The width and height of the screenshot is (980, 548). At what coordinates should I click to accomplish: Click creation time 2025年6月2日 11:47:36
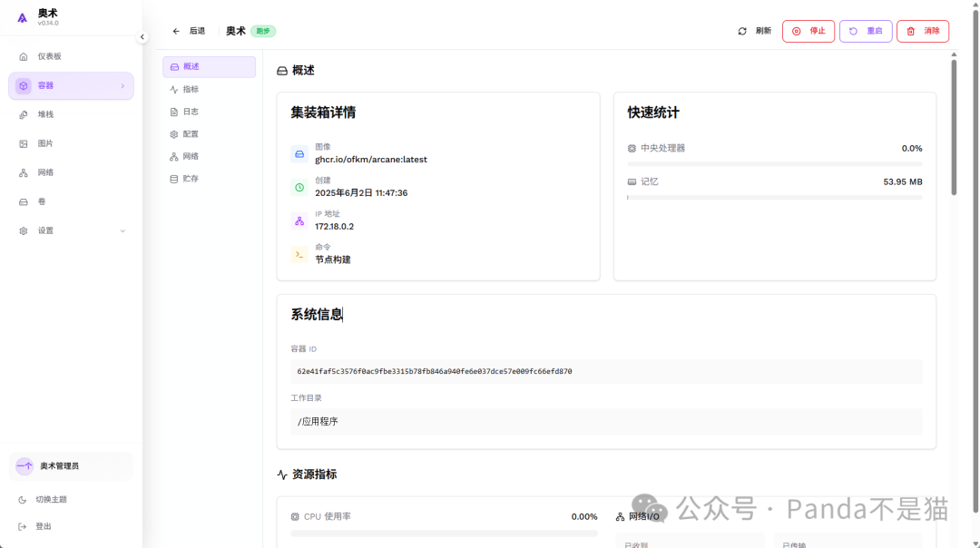(361, 193)
